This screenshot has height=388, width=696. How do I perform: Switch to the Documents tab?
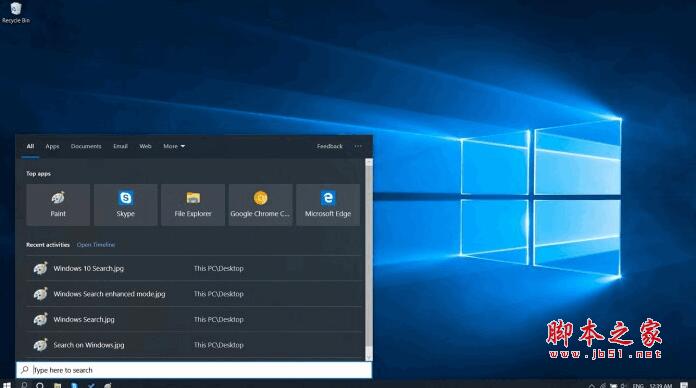click(x=86, y=146)
